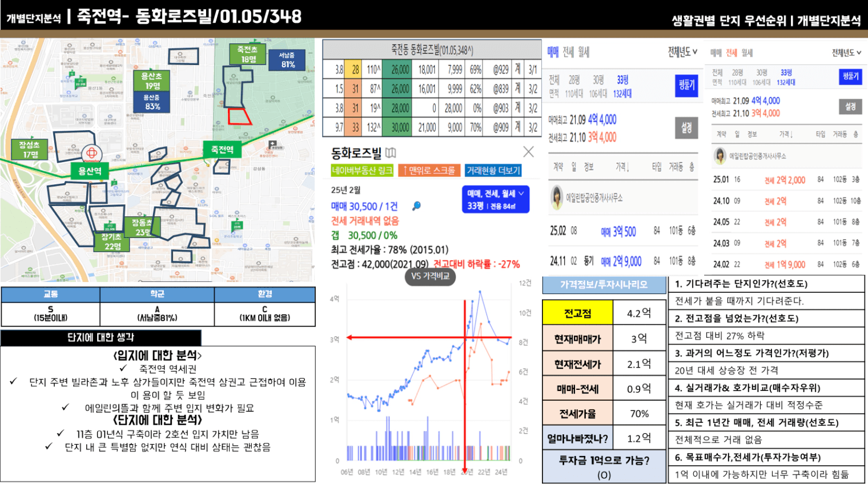Viewport: 868px width, 488px height.
Task: Click the 매매 30,500 / 1건 text
Action: coord(364,206)
